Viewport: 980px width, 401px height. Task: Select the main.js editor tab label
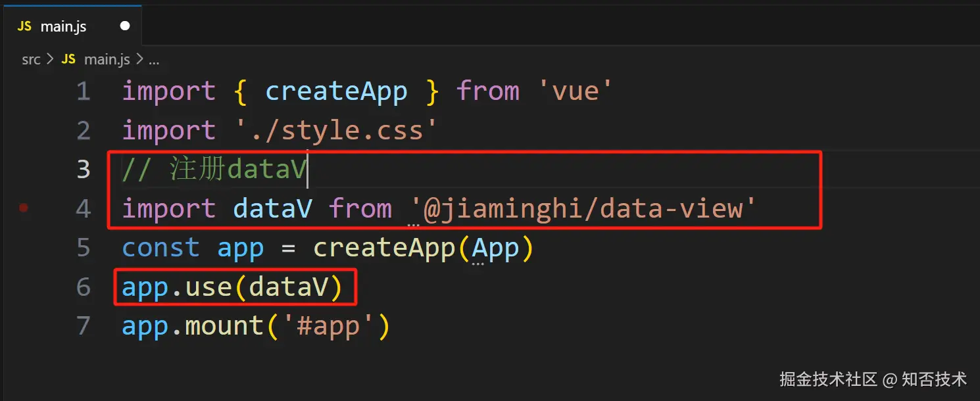63,26
